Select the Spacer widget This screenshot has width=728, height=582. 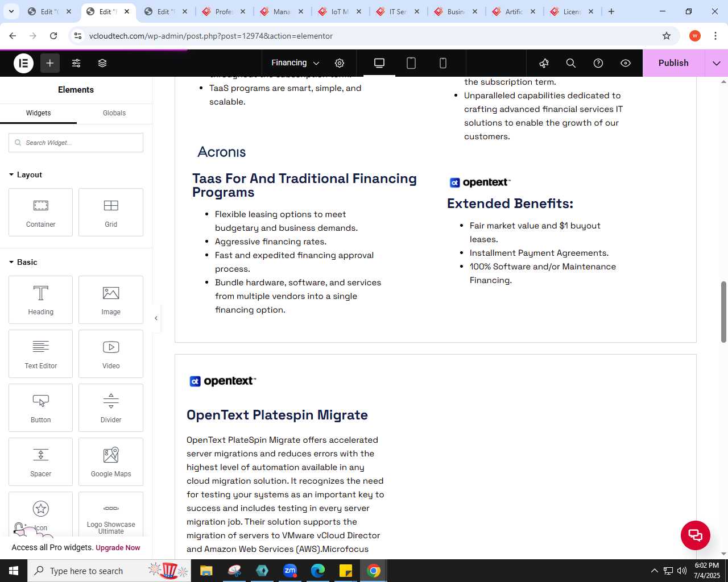pos(41,462)
